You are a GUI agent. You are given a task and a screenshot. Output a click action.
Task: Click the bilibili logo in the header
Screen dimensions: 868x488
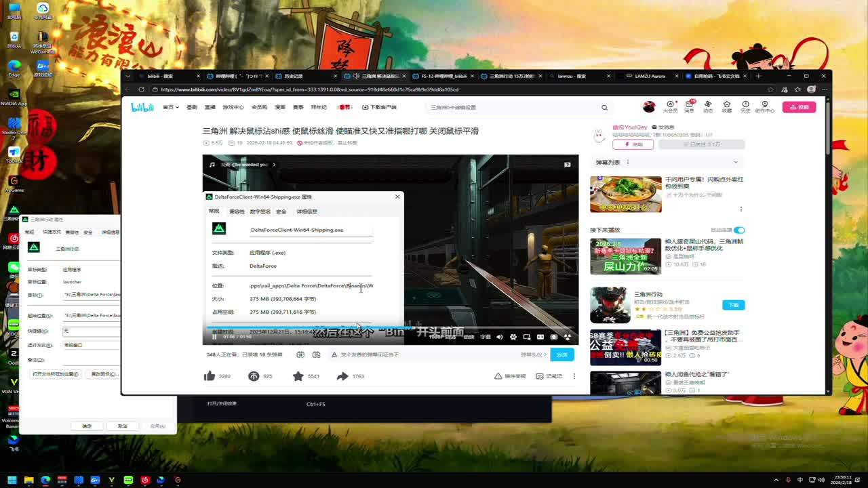[142, 107]
